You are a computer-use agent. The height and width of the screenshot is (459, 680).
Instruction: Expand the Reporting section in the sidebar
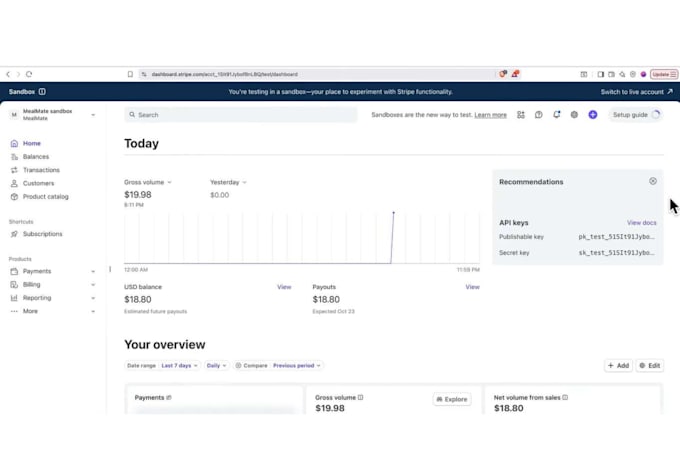click(93, 298)
